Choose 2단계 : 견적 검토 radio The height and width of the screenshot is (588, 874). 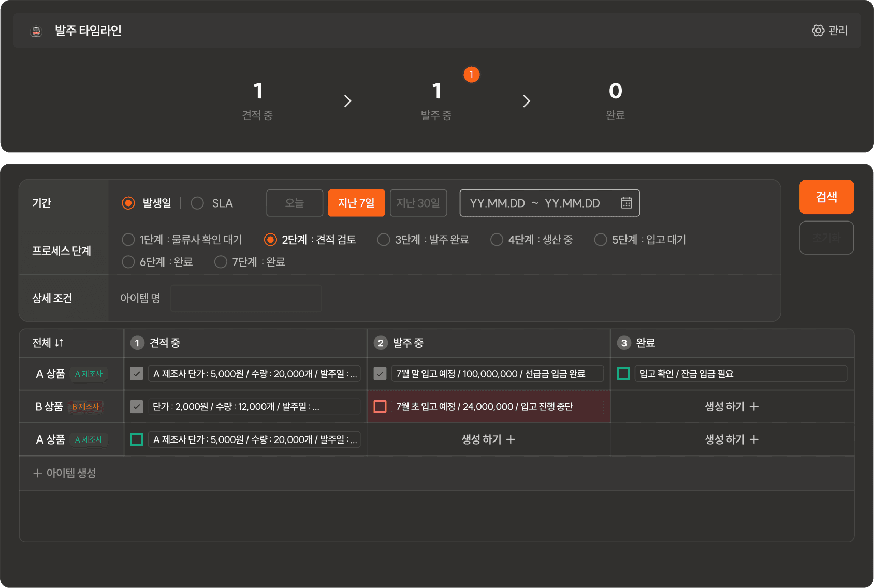point(270,240)
